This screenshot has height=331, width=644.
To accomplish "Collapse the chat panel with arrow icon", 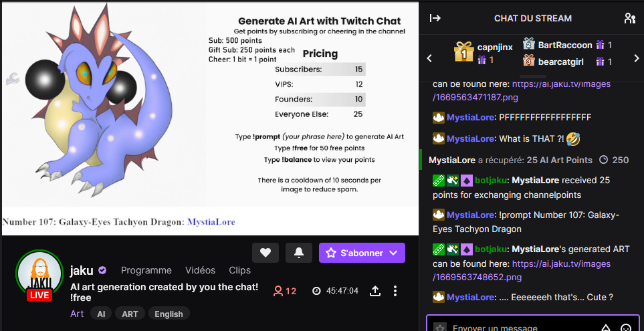I will click(435, 18).
